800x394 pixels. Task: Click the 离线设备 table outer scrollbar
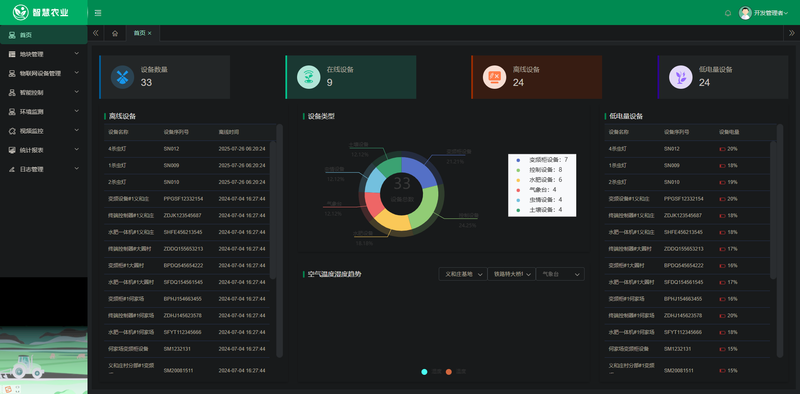(279, 240)
